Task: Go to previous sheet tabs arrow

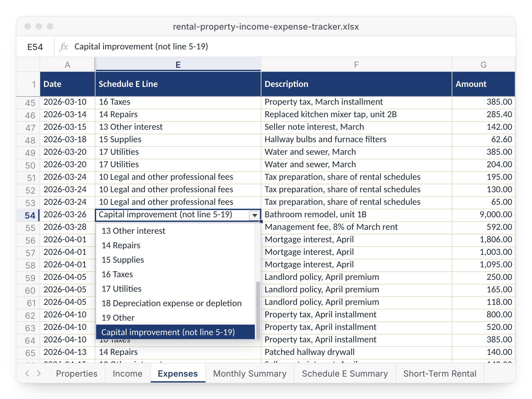Action: click(27, 373)
